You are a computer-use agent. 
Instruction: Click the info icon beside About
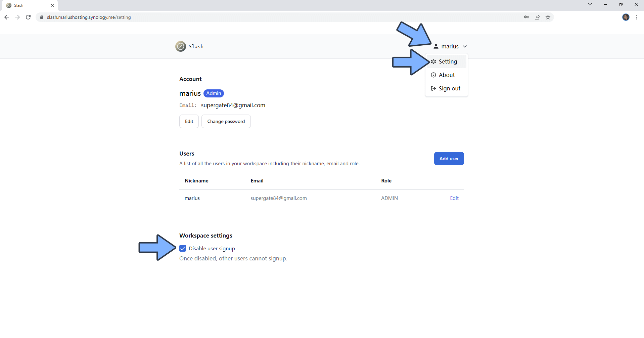(433, 75)
